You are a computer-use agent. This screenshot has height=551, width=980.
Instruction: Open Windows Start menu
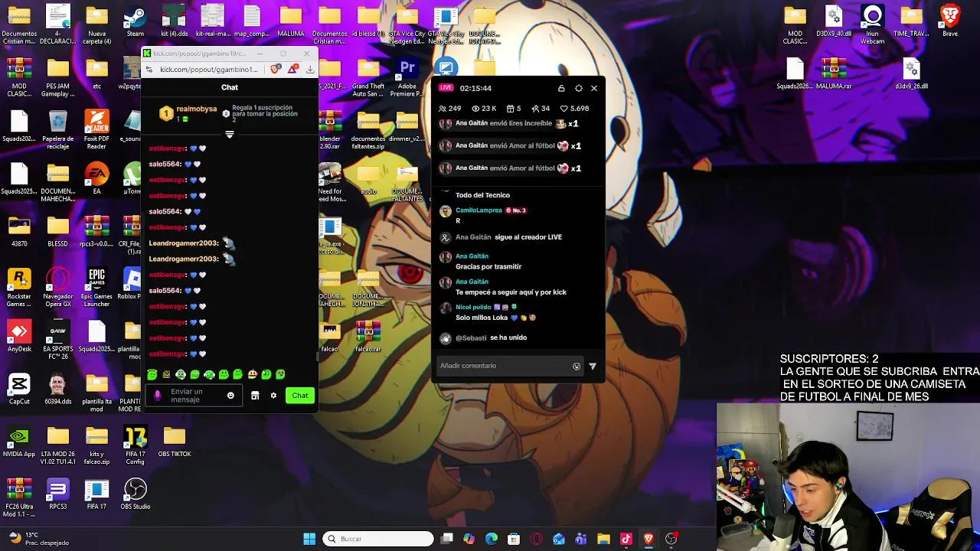309,539
